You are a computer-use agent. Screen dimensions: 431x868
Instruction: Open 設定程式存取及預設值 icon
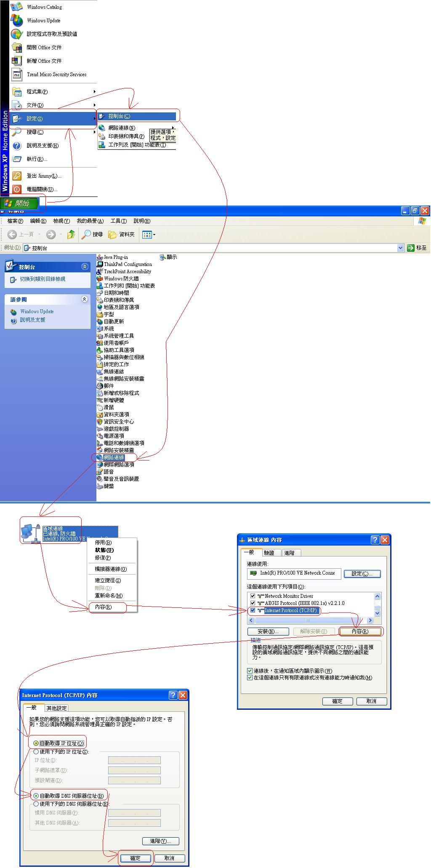click(16, 34)
